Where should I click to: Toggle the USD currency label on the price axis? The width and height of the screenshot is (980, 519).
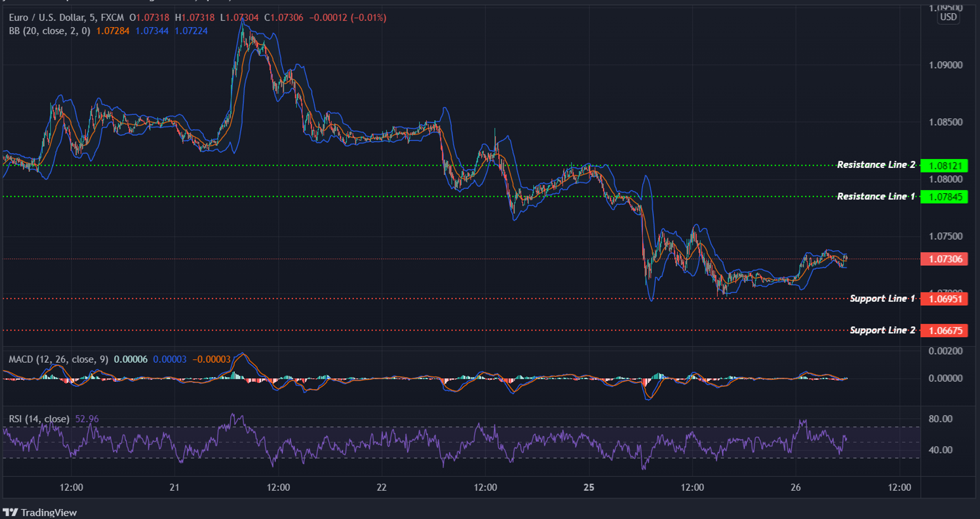click(948, 17)
